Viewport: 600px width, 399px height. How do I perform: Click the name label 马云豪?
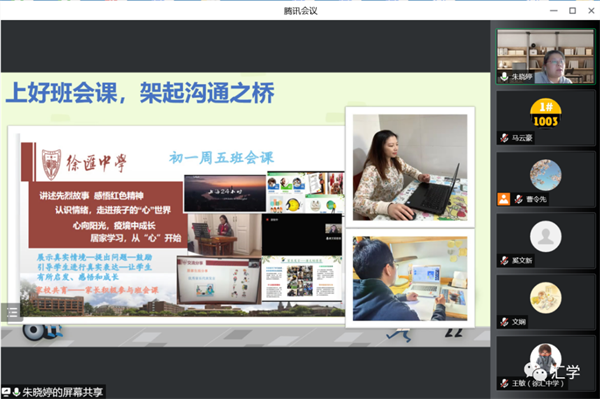pos(522,138)
